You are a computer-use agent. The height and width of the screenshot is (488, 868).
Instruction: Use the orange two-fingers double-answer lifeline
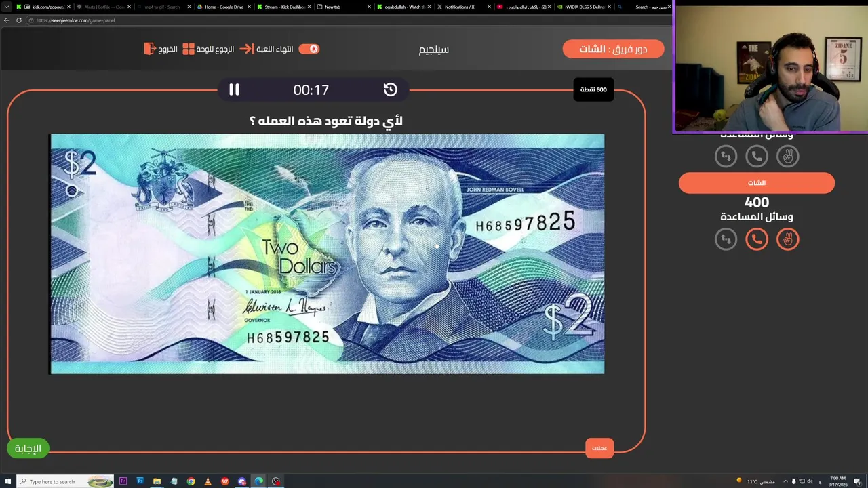tap(787, 239)
